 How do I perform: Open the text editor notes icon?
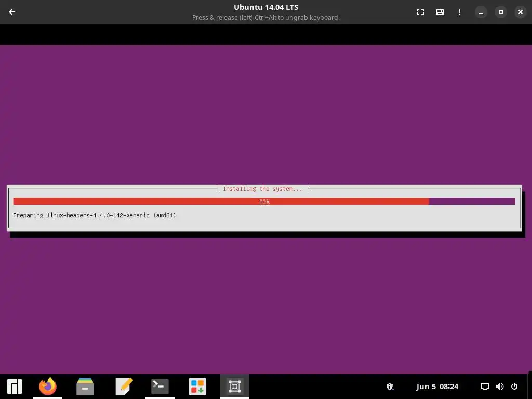(x=124, y=387)
